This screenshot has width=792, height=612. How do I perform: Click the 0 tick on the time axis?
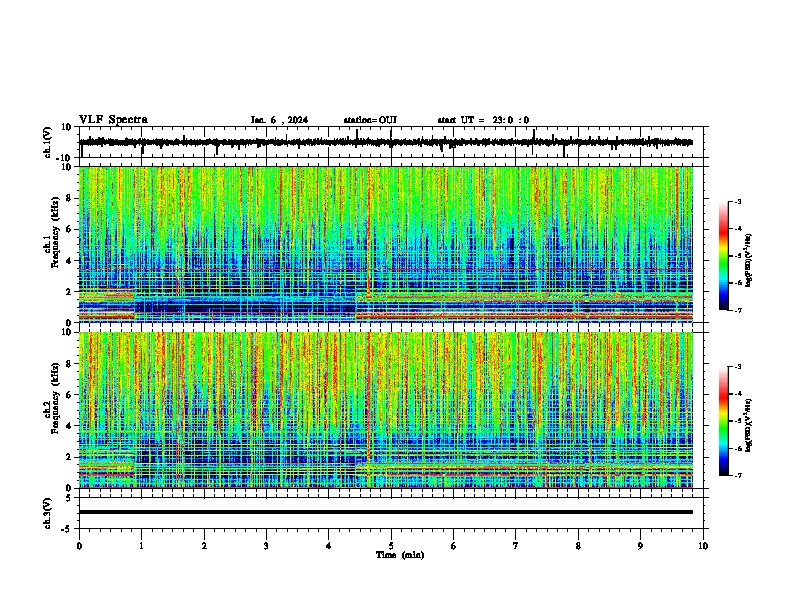(x=79, y=546)
